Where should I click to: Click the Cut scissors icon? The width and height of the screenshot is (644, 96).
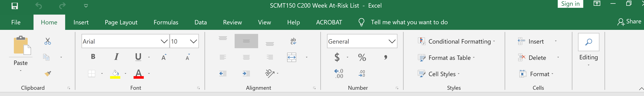(x=47, y=41)
